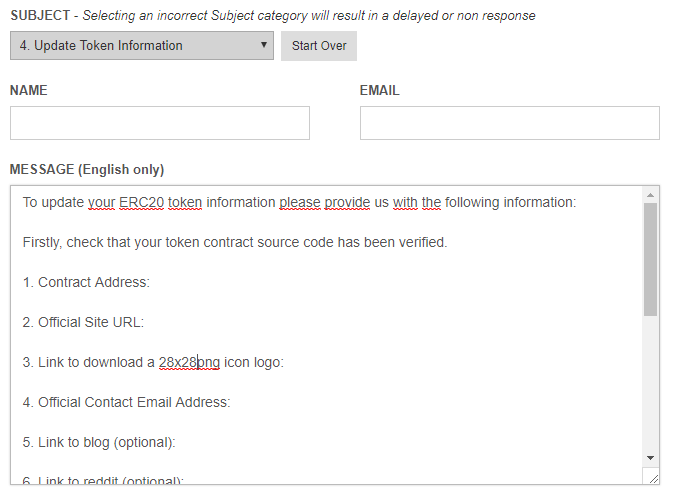The height and width of the screenshot is (496, 687).
Task: Click the "MESSAGE (English only)" label
Action: click(87, 169)
